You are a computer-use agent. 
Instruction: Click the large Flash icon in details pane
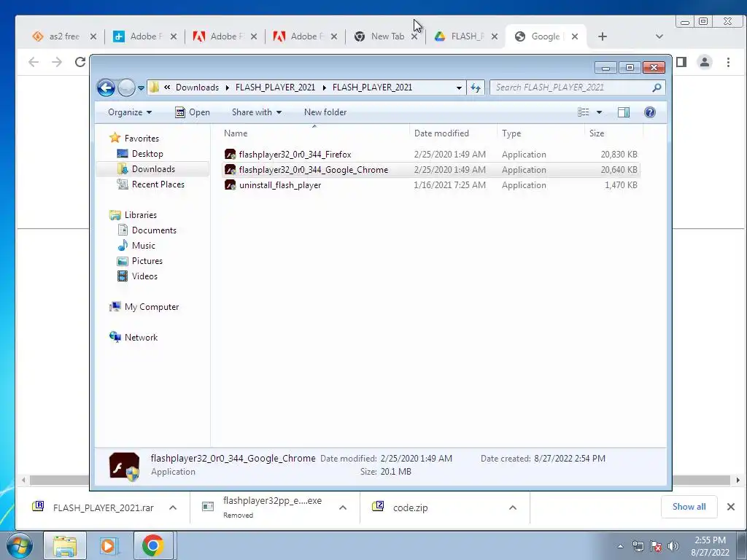pos(124,466)
